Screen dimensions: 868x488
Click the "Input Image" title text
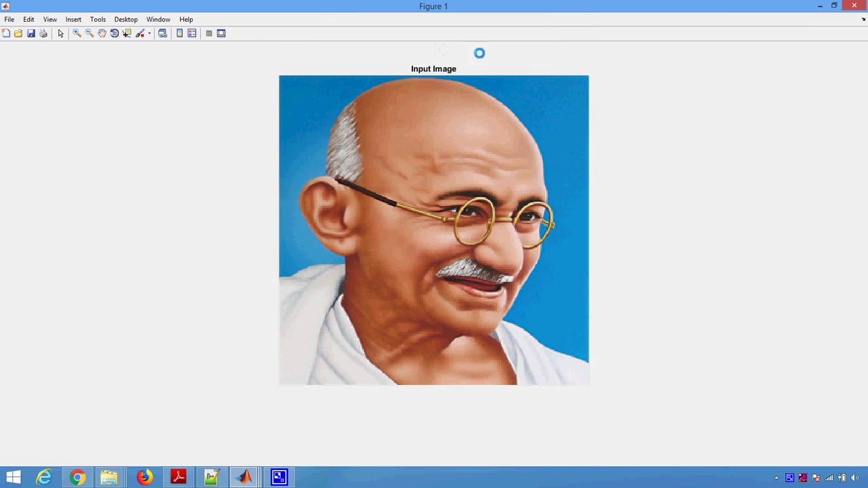433,69
